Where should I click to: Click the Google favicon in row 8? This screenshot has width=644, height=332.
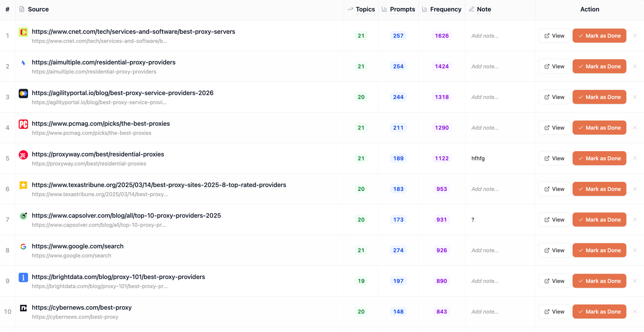pyautogui.click(x=23, y=247)
